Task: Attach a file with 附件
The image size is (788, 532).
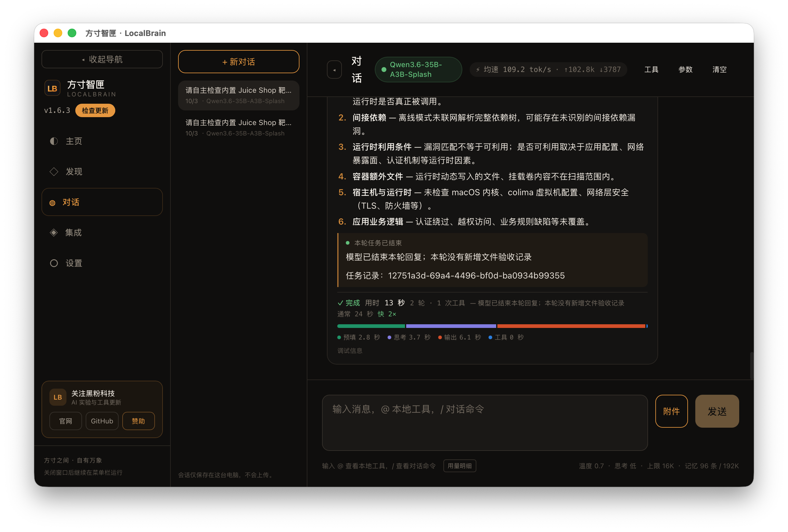Action: coord(672,411)
